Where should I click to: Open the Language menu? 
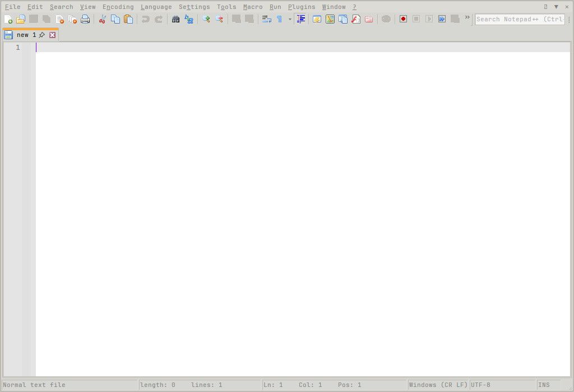156,7
